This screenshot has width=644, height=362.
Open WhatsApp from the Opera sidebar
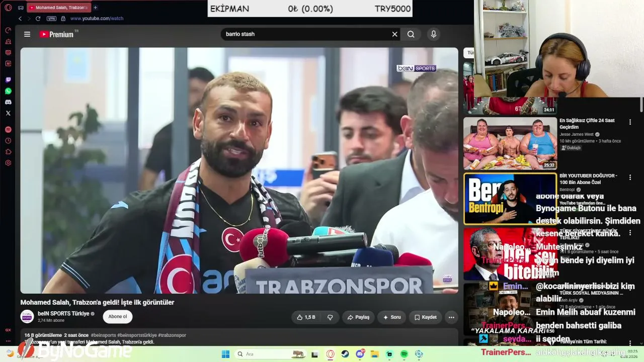8,91
